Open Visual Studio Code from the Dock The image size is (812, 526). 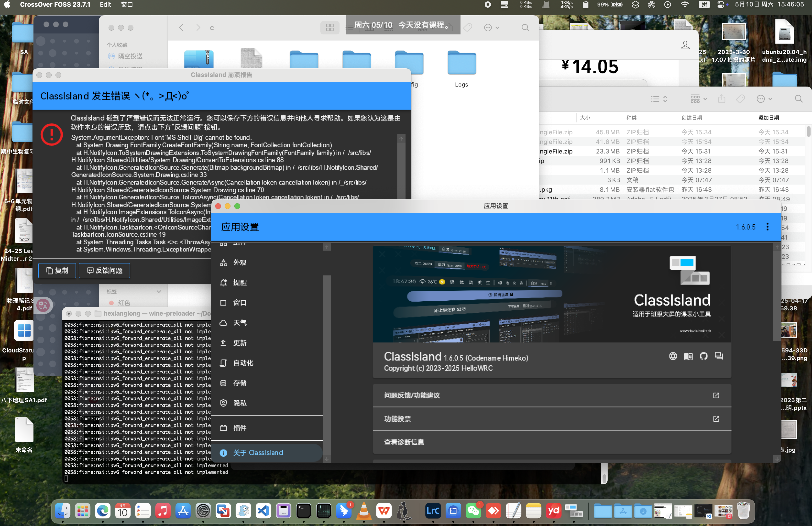(263, 511)
